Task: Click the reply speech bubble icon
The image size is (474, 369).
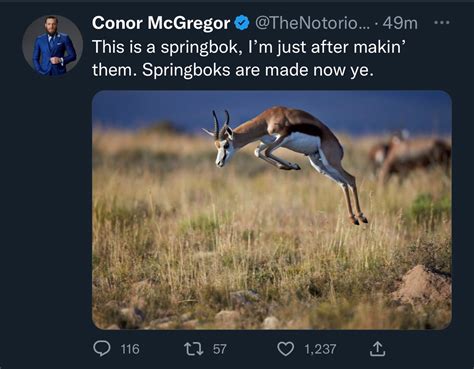Action: pos(102,349)
